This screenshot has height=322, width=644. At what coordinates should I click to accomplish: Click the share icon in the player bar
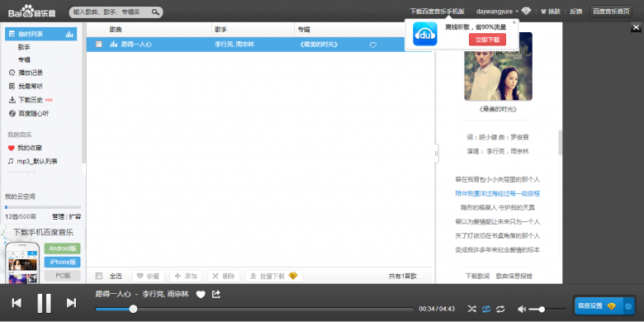coord(216,294)
